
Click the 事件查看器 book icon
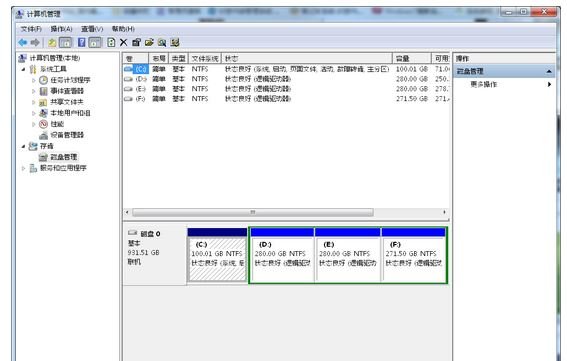point(43,91)
